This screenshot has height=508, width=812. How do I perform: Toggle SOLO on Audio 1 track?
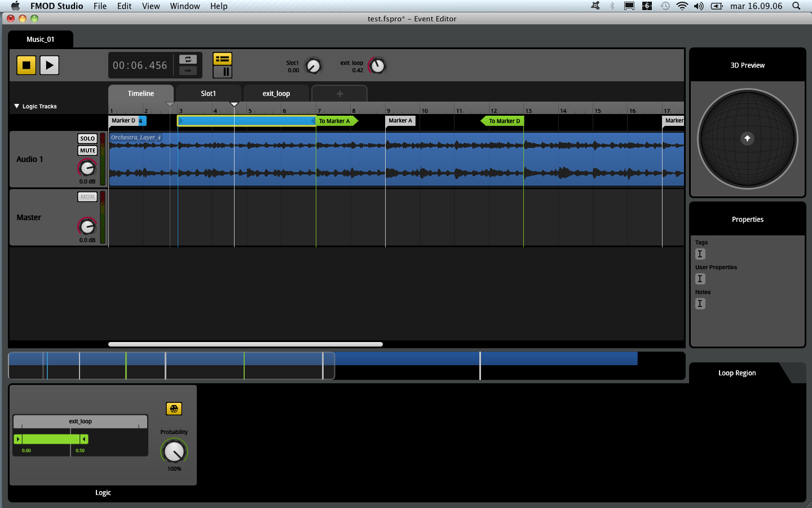[x=87, y=138]
